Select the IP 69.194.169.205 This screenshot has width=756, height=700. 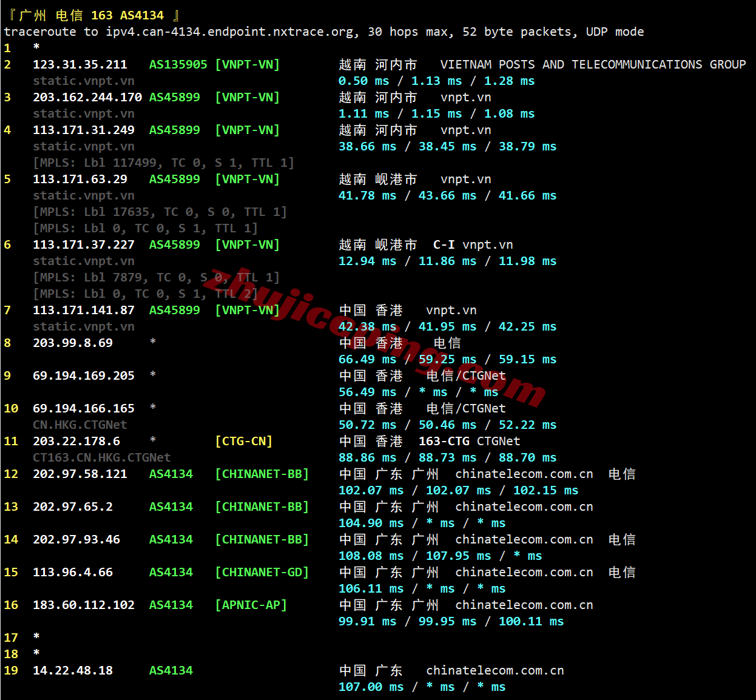84,375
